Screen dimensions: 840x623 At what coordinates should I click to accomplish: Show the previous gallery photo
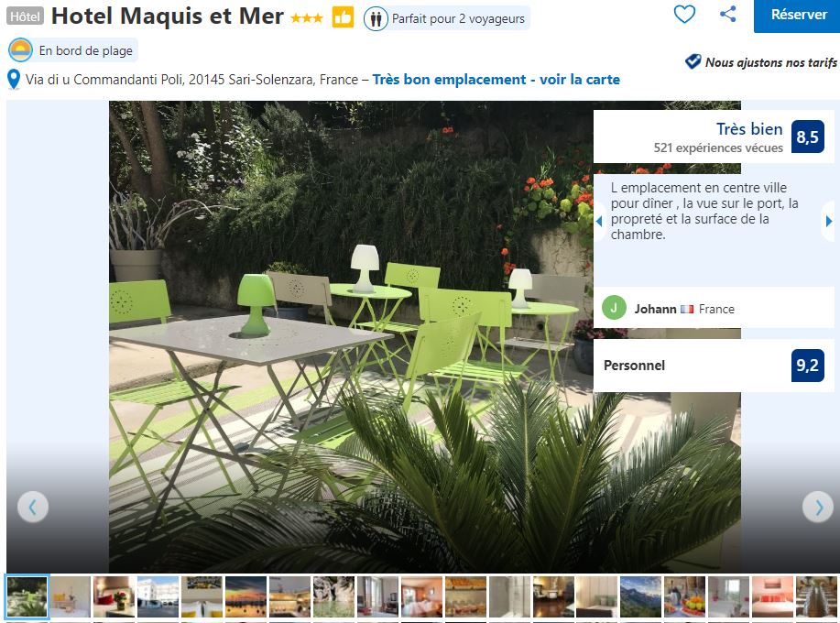pos(33,507)
